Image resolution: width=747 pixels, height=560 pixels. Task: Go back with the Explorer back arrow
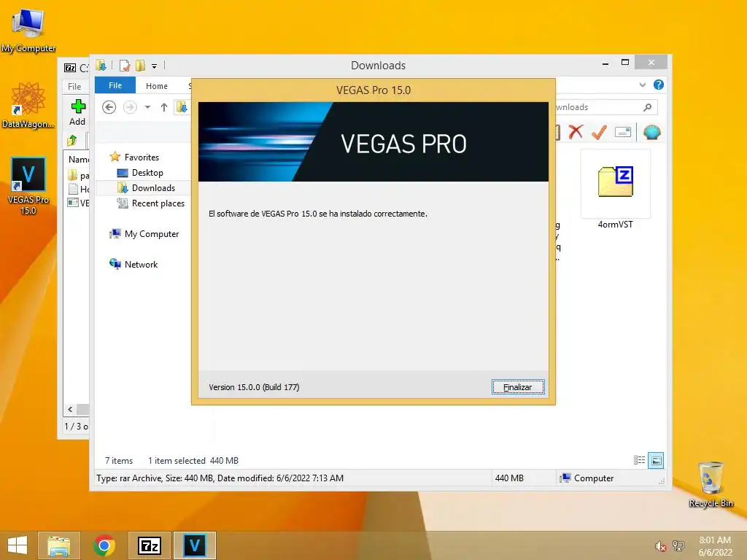109,107
